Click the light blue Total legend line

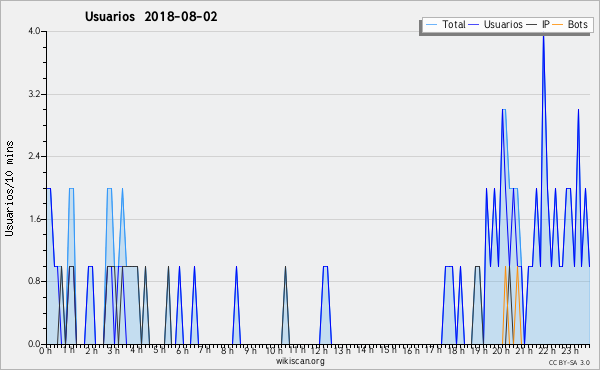coord(432,25)
